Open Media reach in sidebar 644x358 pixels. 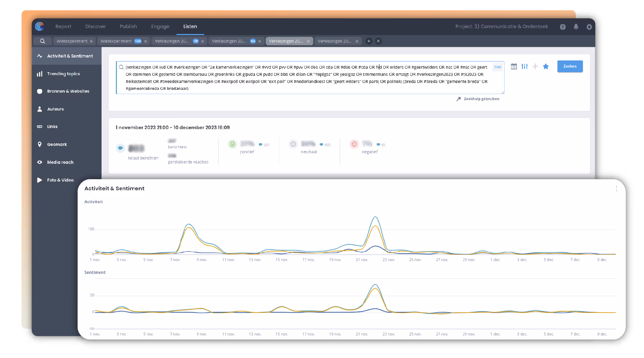(67, 162)
